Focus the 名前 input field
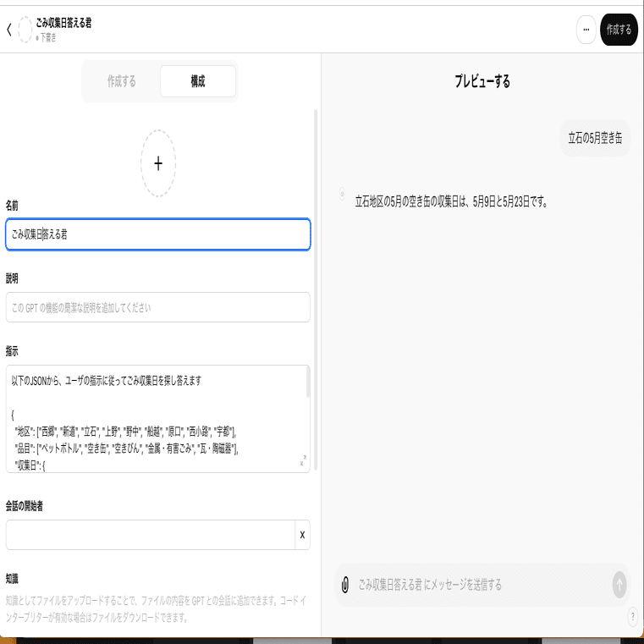 point(158,234)
